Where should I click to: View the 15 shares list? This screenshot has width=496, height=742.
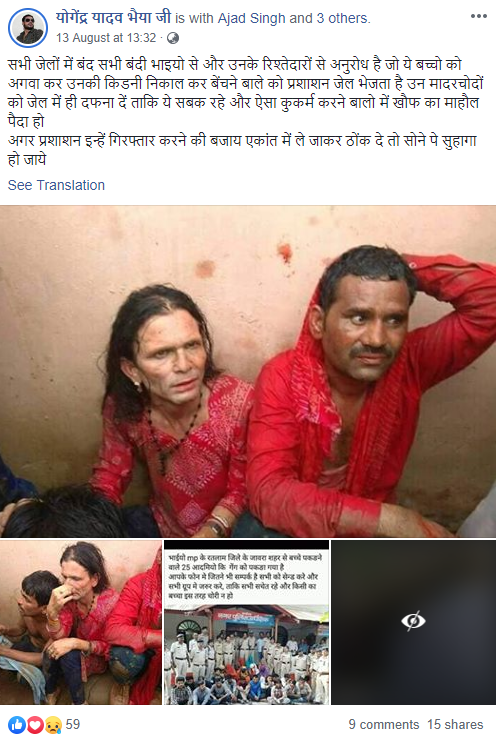(x=455, y=724)
